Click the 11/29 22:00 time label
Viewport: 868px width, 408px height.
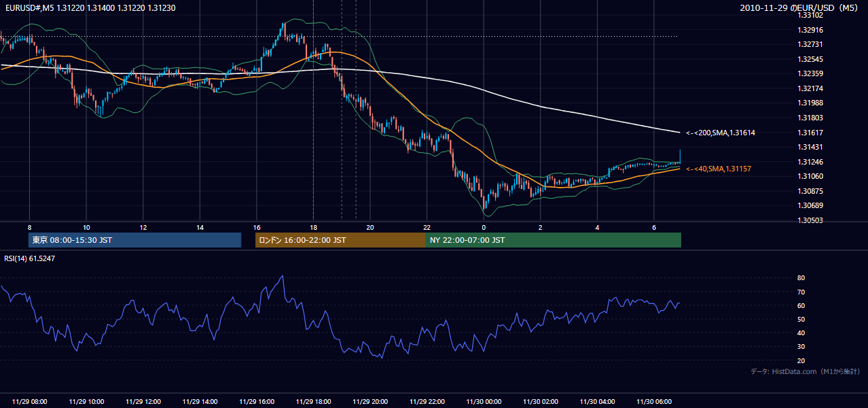(x=427, y=402)
